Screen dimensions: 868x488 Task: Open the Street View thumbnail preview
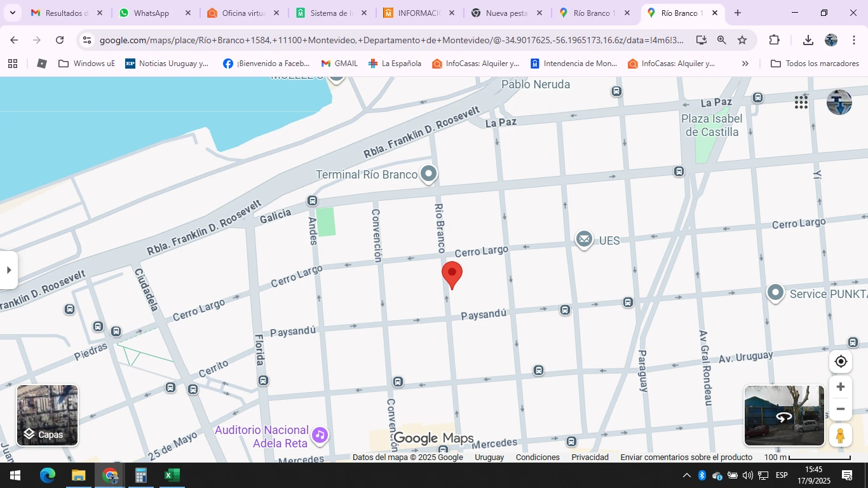click(x=784, y=416)
